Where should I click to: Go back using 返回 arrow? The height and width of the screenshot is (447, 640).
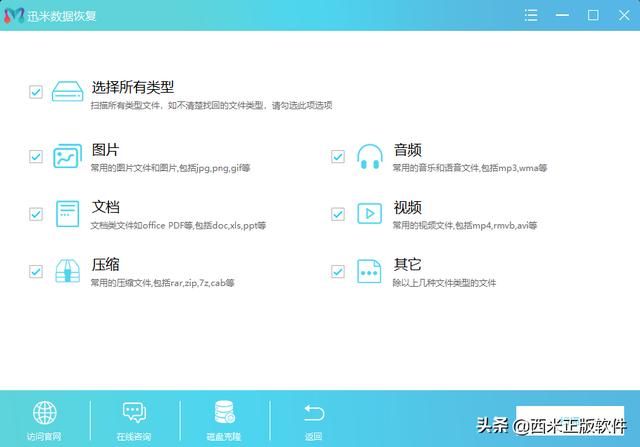tap(314, 420)
